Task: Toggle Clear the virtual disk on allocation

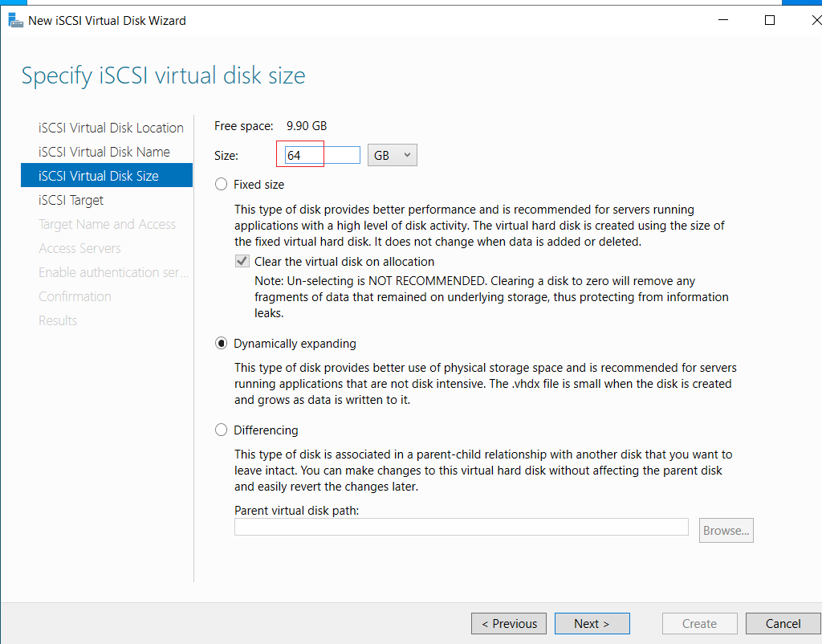Action: (x=242, y=261)
